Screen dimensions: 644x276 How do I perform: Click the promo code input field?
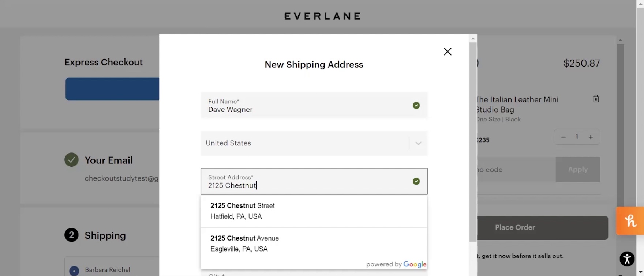pyautogui.click(x=516, y=170)
